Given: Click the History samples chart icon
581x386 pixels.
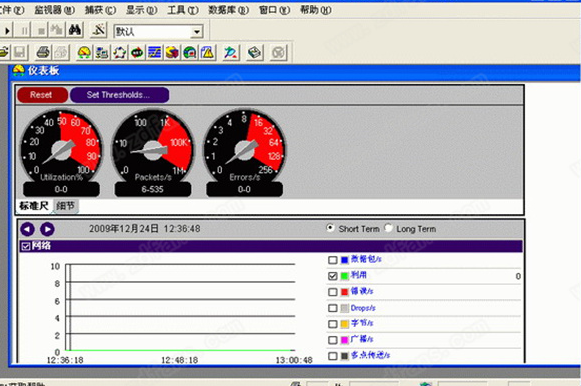Looking at the screenshot, I should coord(155,53).
